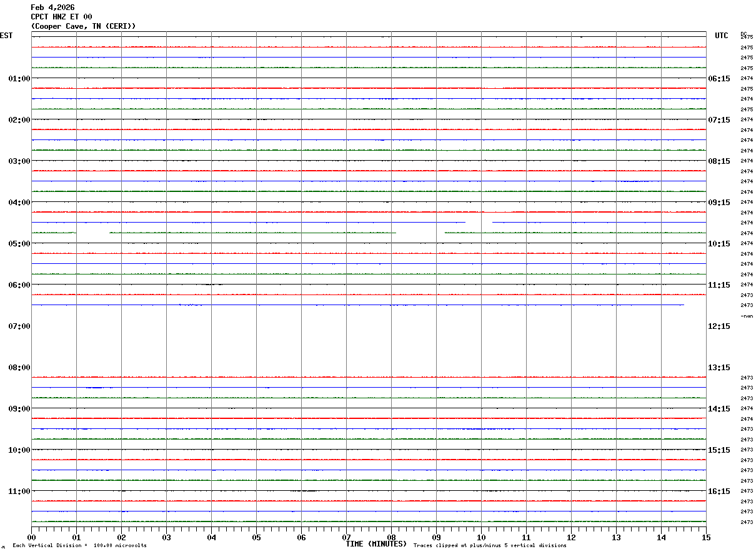Click the "TIME (MINUTES)" axis title
Viewport: 756px width, 554px height.
[x=376, y=544]
